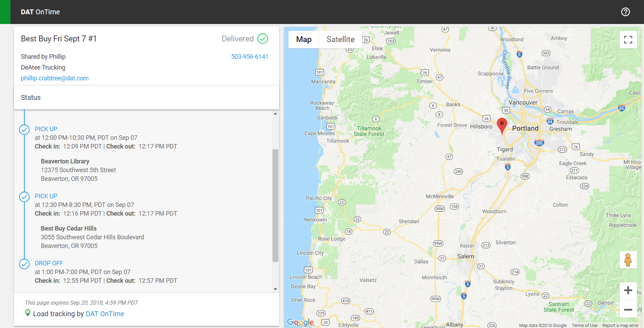
Task: Click the DROP OFF label
Action: point(49,263)
